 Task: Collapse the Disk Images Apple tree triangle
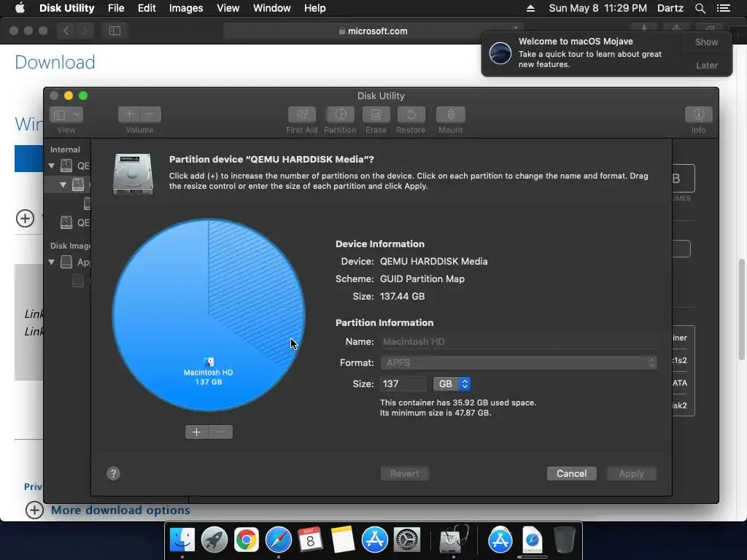pyautogui.click(x=52, y=262)
